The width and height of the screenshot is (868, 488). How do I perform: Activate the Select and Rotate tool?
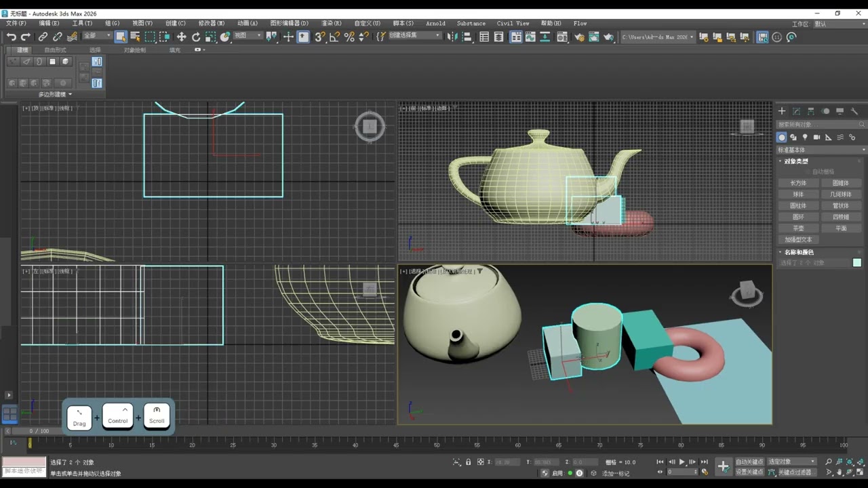pyautogui.click(x=196, y=37)
